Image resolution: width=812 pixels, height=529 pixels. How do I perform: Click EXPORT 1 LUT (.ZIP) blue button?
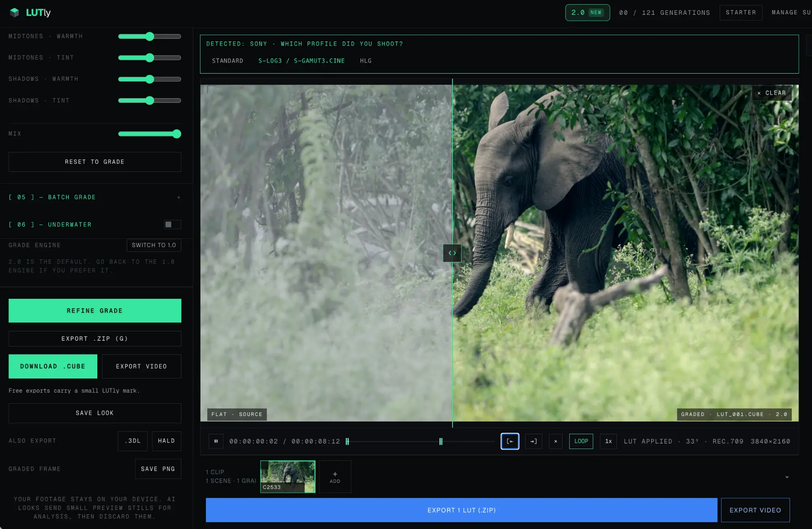pos(461,510)
